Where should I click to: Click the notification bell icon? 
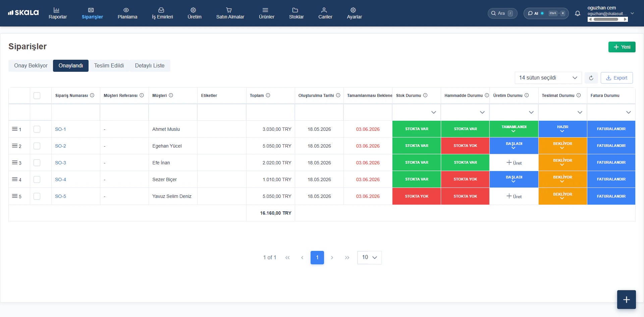tap(578, 13)
